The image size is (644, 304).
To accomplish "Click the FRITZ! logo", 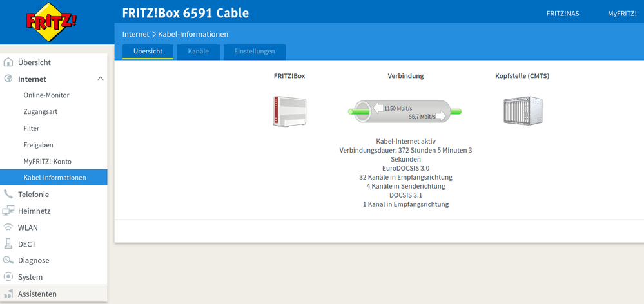I will click(x=52, y=21).
